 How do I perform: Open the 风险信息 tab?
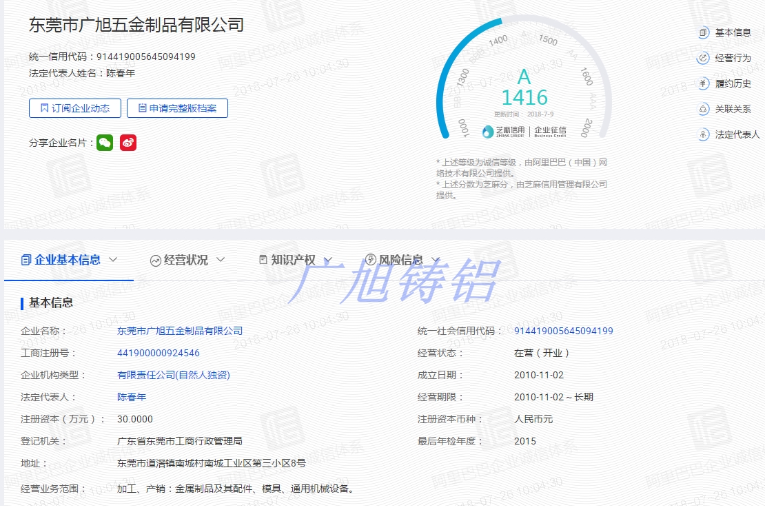(x=400, y=260)
